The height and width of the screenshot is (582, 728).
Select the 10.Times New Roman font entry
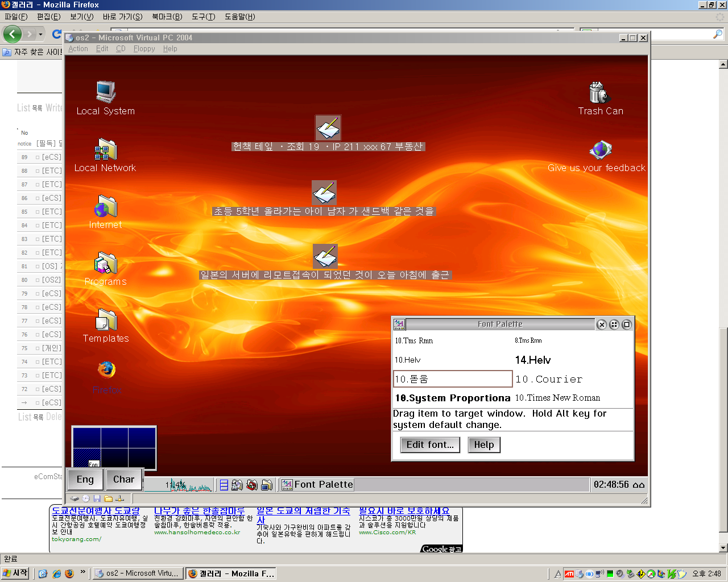click(557, 398)
